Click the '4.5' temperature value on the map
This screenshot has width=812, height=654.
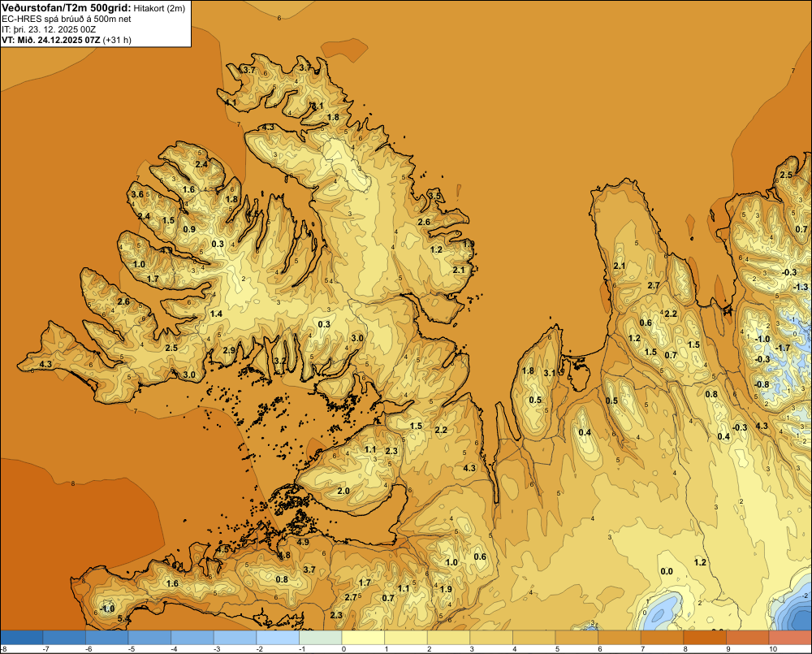(222, 549)
